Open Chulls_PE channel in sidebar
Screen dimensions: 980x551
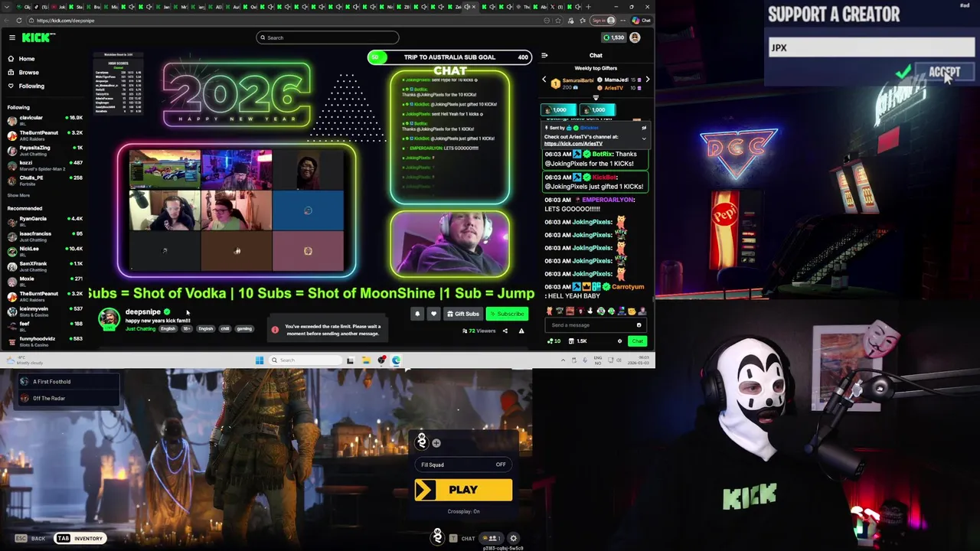pos(45,179)
